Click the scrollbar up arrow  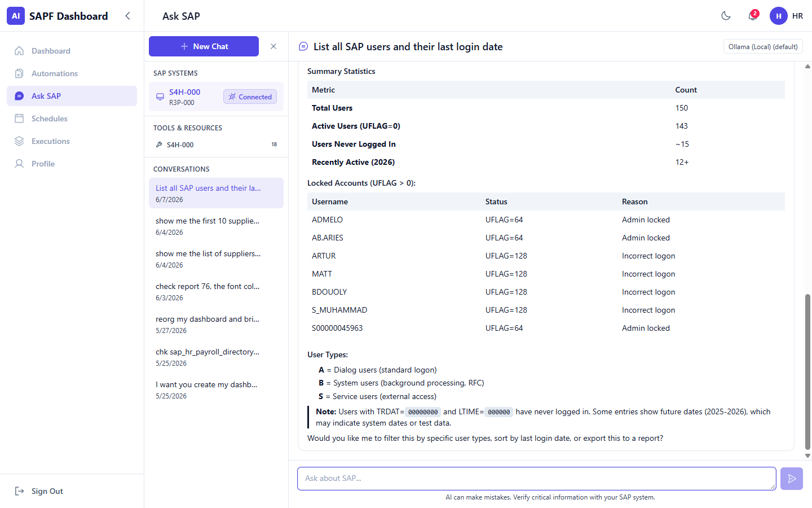click(807, 67)
